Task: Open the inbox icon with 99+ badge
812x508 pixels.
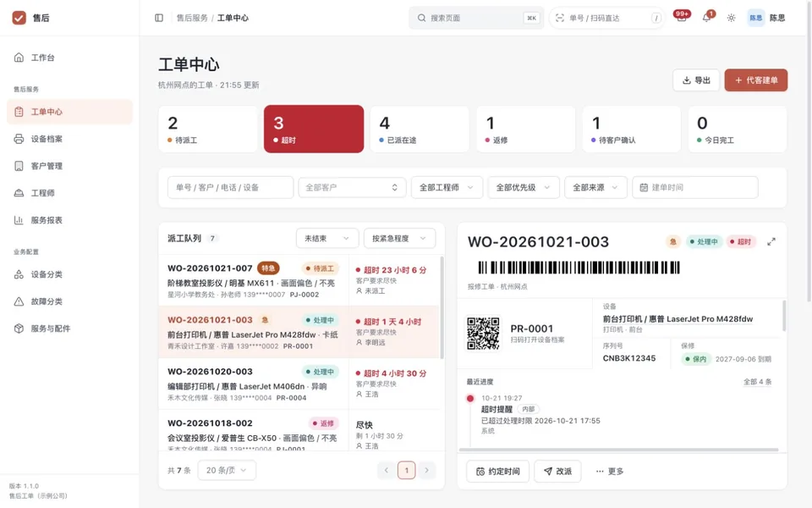Action: 682,18
